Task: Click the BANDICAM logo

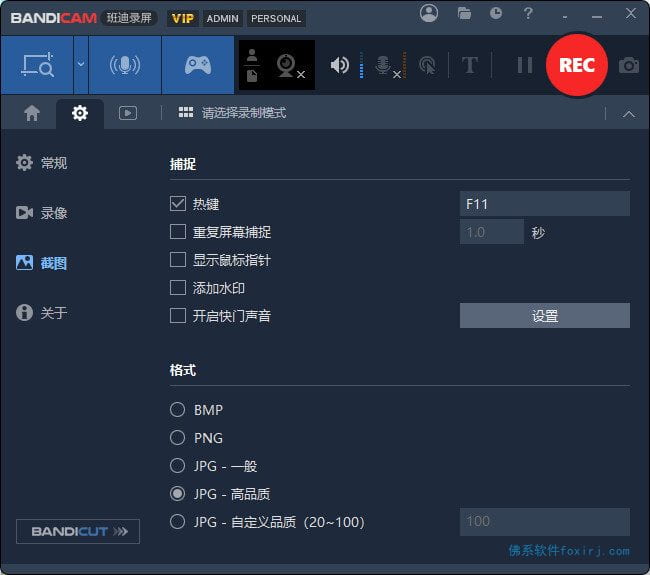Action: tap(53, 18)
